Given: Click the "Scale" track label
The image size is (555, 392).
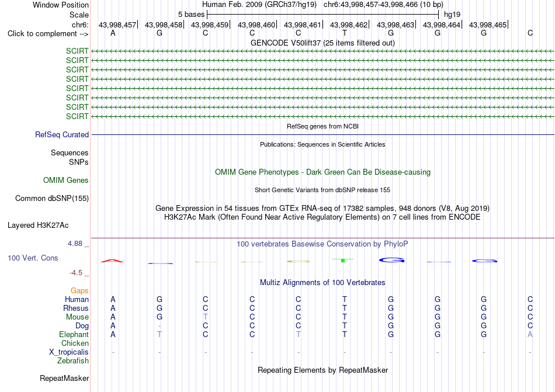Looking at the screenshot, I should pos(79,15).
